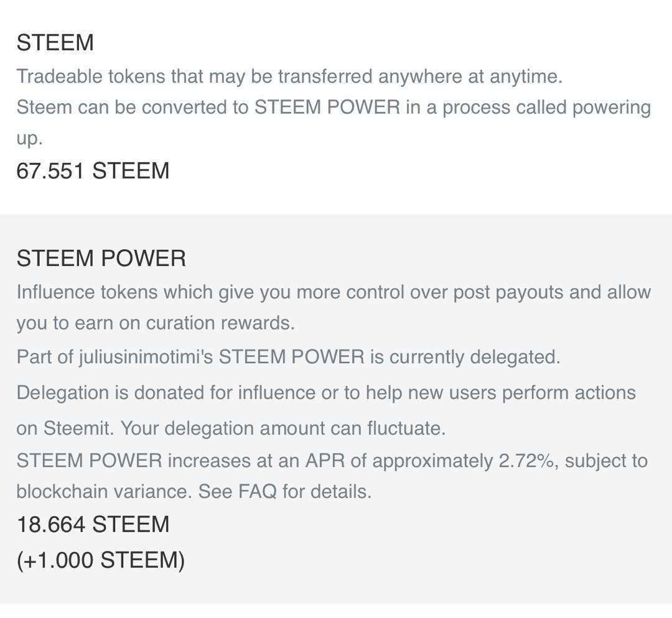The height and width of the screenshot is (618, 672).
Task: Click the username juliusinimotimi's in delegation notice
Action: click(x=146, y=357)
